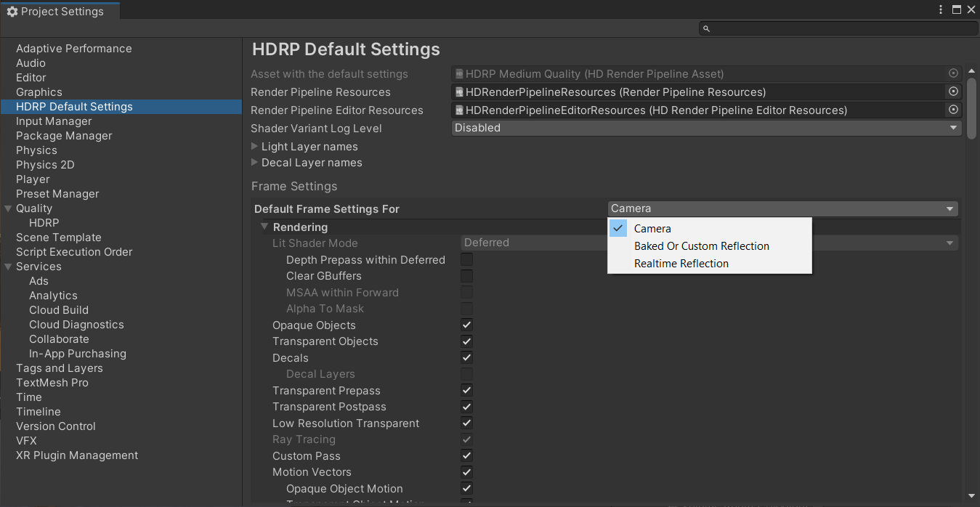Open Shader Variant Log Level dropdown
Viewport: 980px width, 507px height.
click(x=706, y=128)
